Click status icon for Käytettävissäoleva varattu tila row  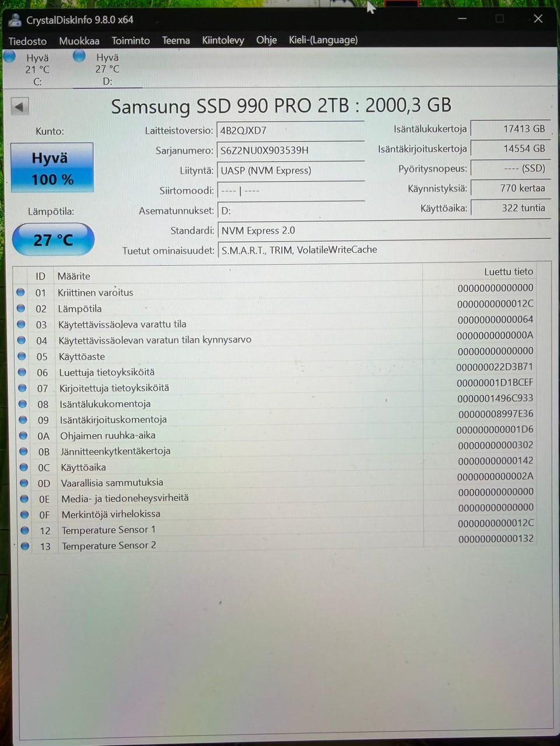click(x=22, y=324)
